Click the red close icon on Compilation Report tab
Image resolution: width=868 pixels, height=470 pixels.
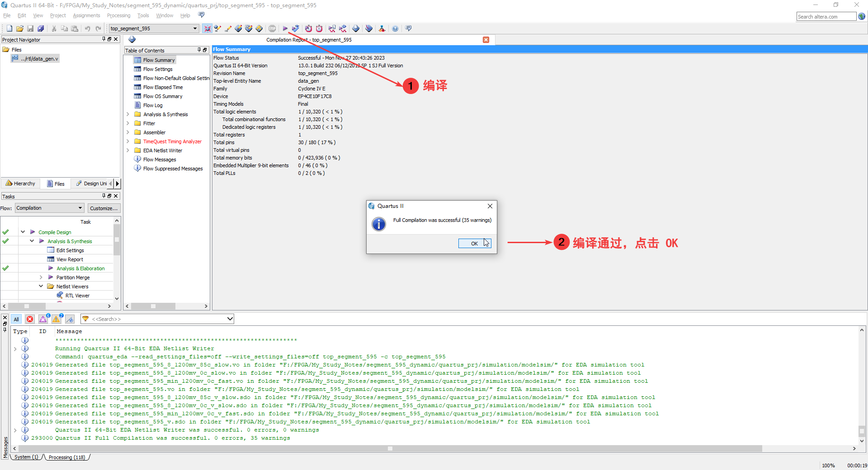(486, 40)
